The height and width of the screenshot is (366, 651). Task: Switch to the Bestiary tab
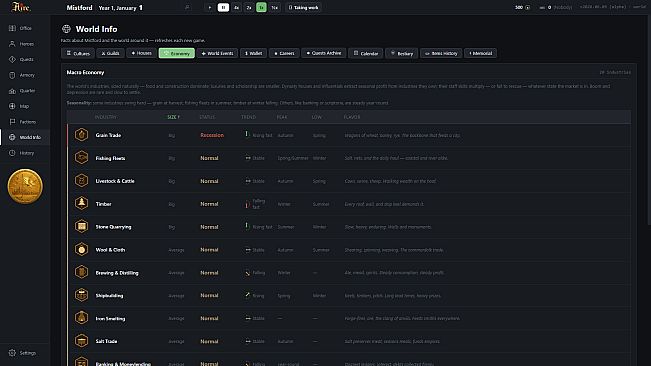402,53
